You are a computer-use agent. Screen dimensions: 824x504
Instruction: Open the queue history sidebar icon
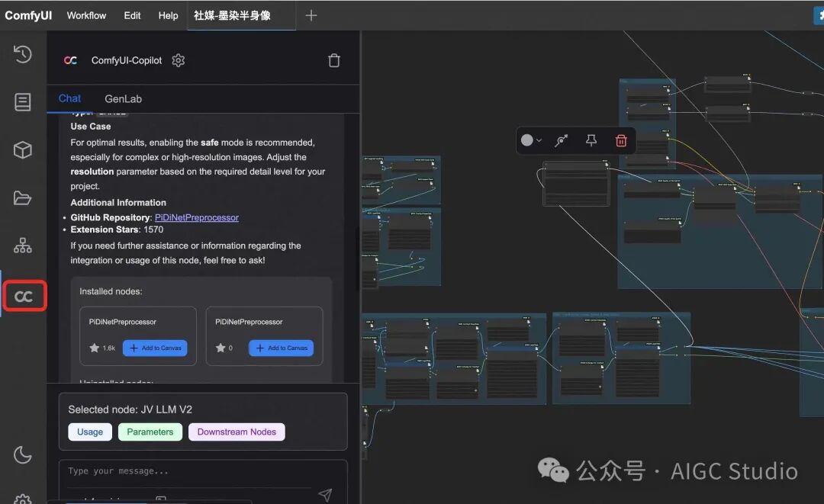pos(23,54)
